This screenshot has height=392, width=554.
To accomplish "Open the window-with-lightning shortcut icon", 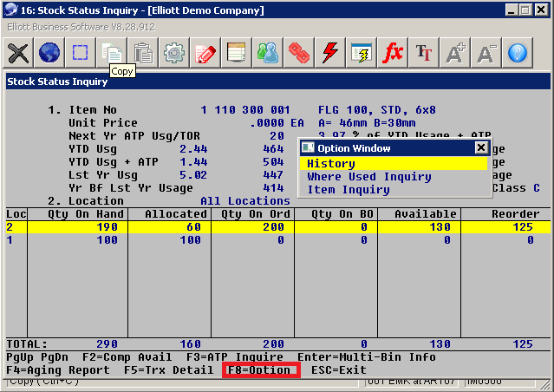I will pos(361,53).
